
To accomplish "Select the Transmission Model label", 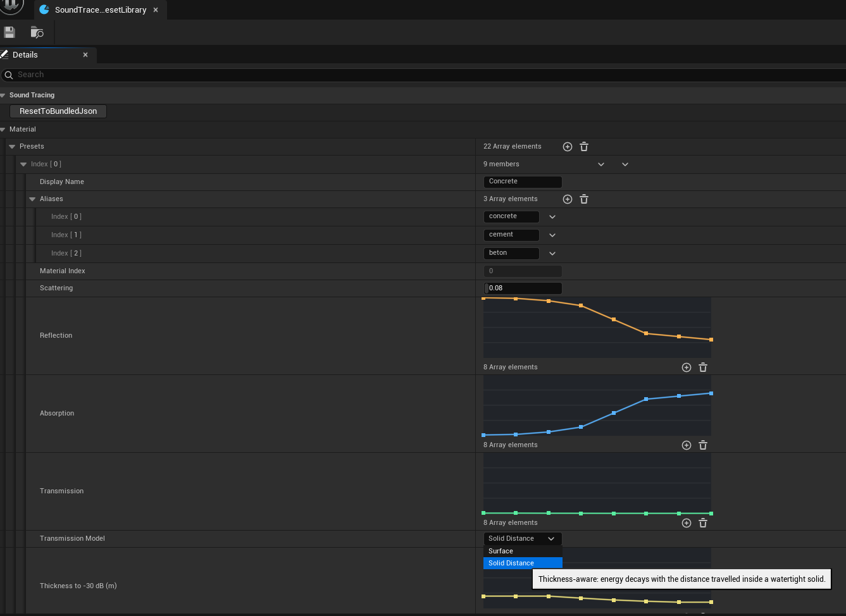I will [x=72, y=539].
